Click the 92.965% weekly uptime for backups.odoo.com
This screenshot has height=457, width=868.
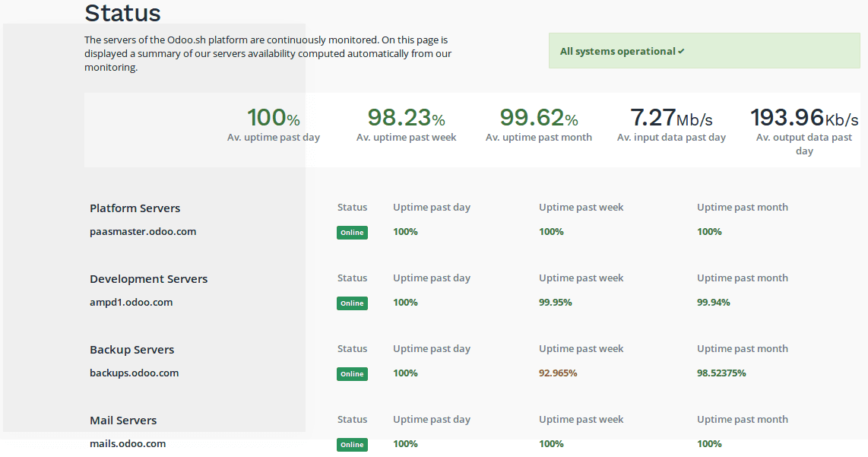coord(558,373)
